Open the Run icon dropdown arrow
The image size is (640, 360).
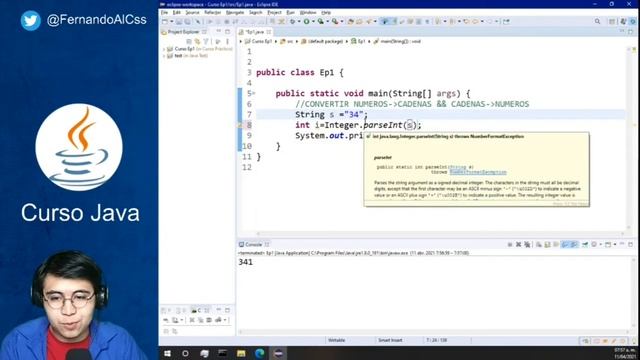(x=313, y=21)
